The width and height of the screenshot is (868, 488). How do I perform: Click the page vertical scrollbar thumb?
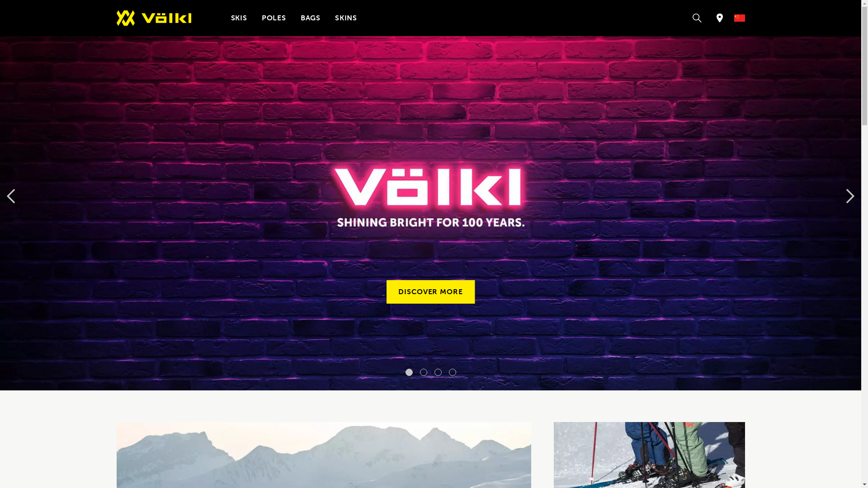pos(864,63)
